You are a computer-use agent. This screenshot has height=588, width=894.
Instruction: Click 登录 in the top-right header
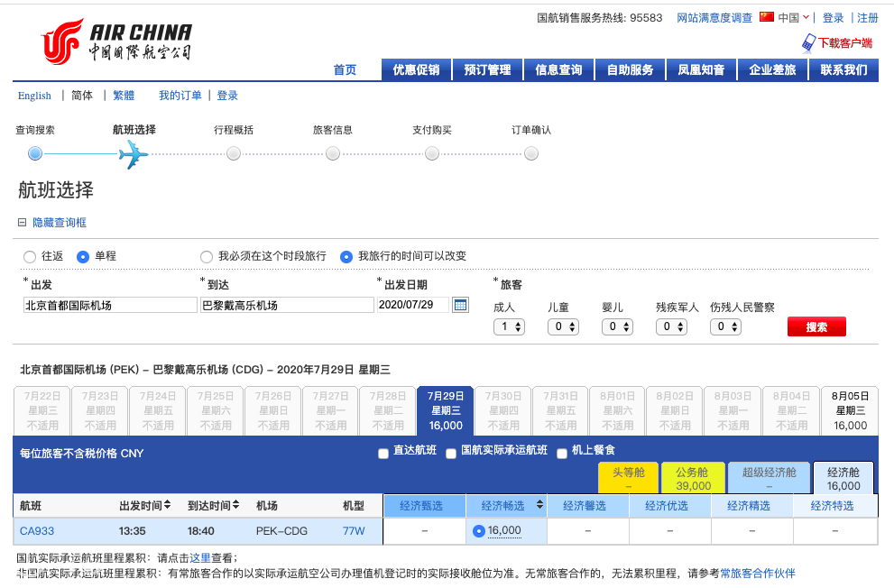coord(833,18)
